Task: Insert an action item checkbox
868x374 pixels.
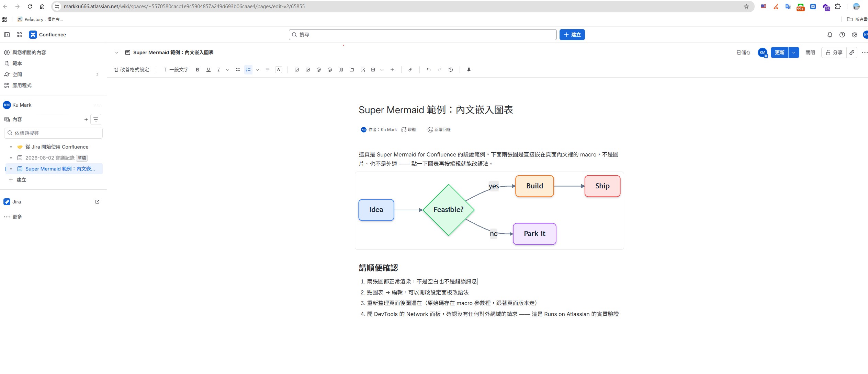Action: (297, 70)
